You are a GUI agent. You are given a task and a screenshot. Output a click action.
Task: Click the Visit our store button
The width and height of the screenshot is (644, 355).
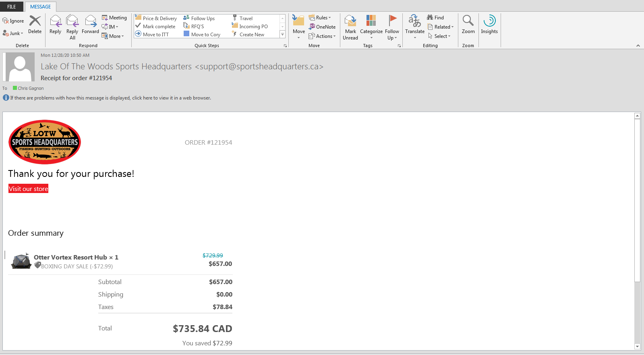pyautogui.click(x=28, y=189)
